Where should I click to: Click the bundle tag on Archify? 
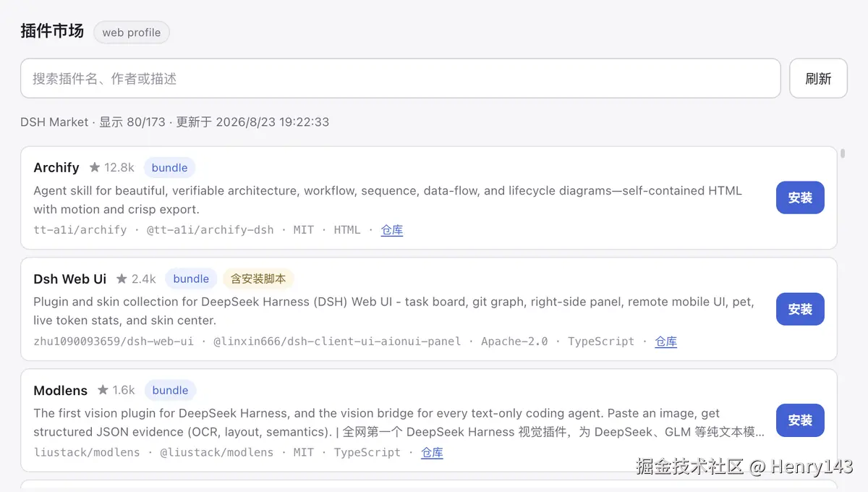point(169,167)
